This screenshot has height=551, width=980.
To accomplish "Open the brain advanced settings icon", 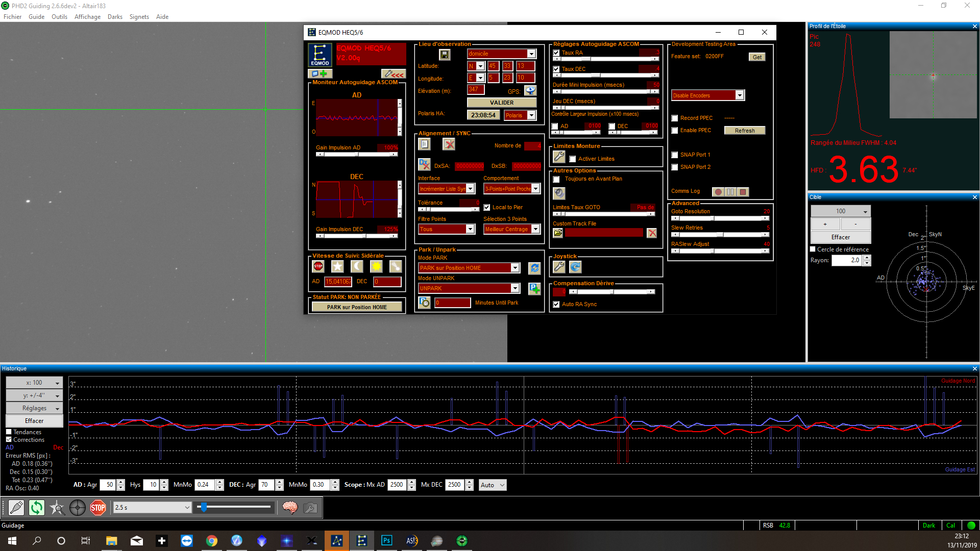I will tap(290, 508).
